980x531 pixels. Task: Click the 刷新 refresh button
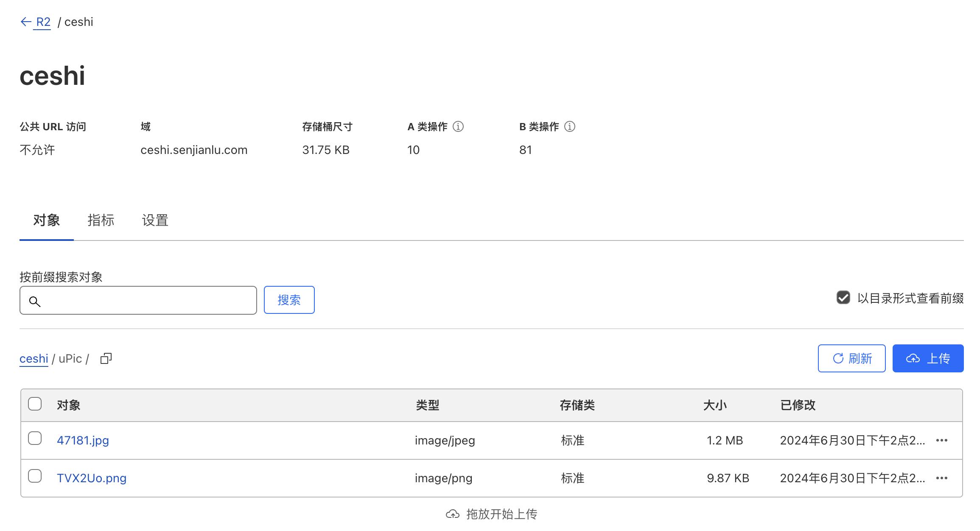pyautogui.click(x=851, y=358)
